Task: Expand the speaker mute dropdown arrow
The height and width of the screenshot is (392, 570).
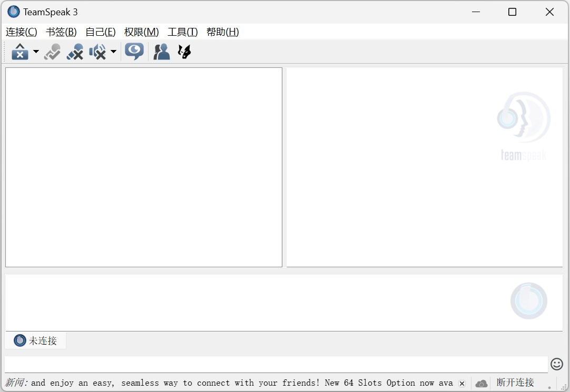Action: tap(113, 52)
